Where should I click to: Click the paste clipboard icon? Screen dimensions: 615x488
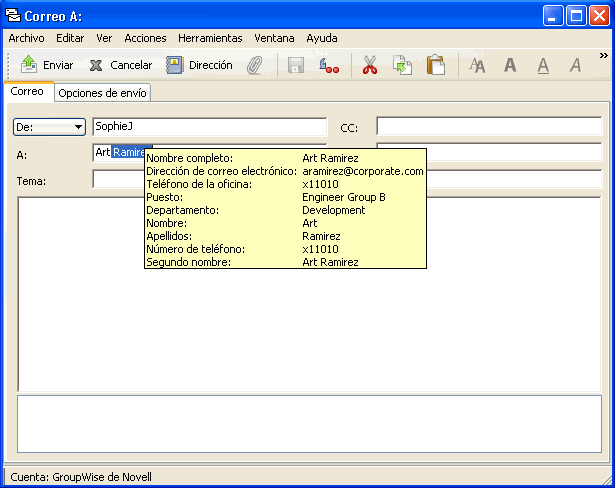click(x=435, y=65)
